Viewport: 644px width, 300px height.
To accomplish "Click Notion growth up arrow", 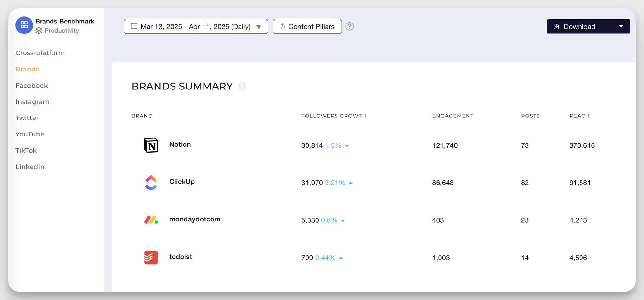I will pyautogui.click(x=347, y=145).
